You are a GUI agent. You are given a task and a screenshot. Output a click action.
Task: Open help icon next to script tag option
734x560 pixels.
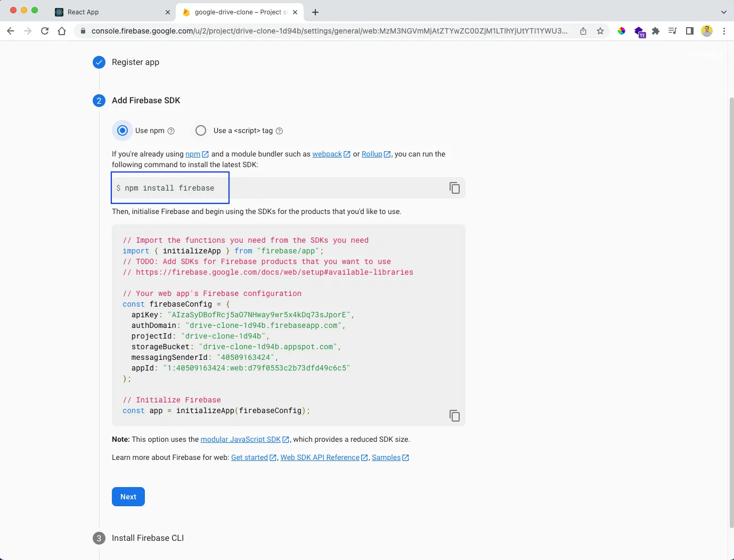pos(279,131)
